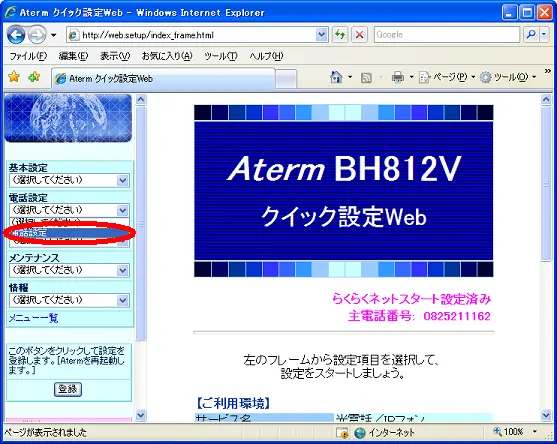Click the left frame vertical scrollbar thumb
Screen dimensions: 557x444
click(x=141, y=223)
